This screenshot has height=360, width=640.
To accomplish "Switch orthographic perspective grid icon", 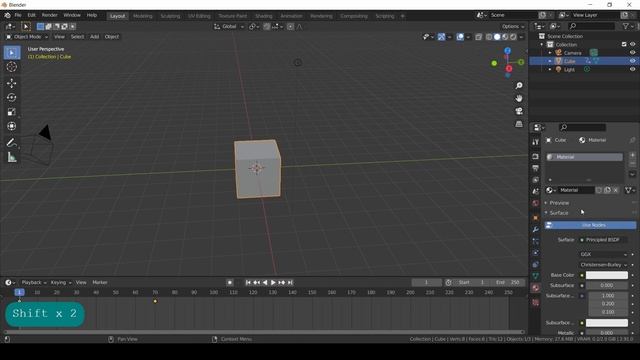I will (x=519, y=124).
